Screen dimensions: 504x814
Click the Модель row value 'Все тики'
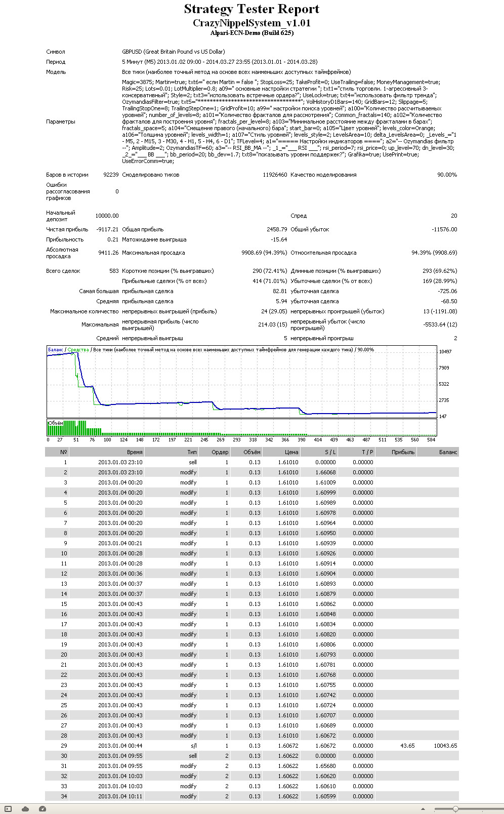[236, 72]
